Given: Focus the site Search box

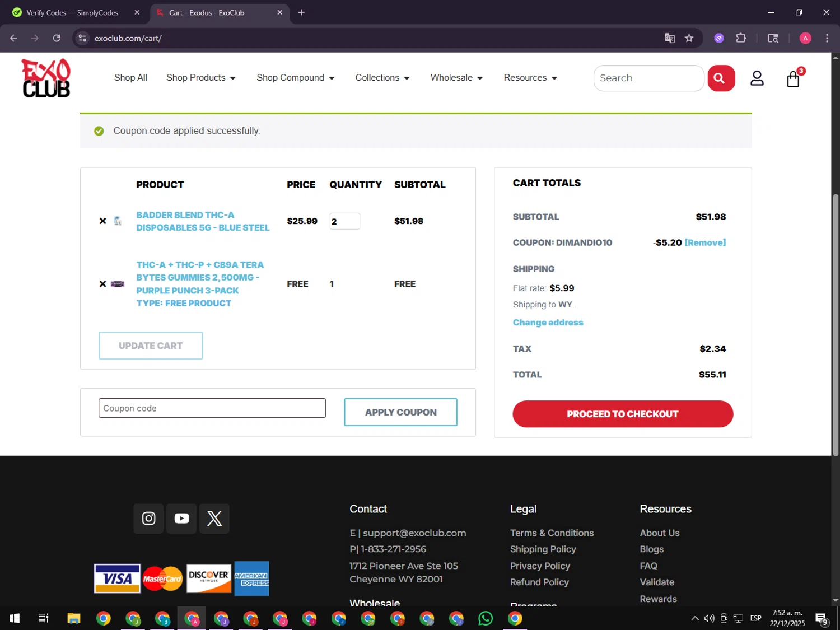Looking at the screenshot, I should coord(648,78).
